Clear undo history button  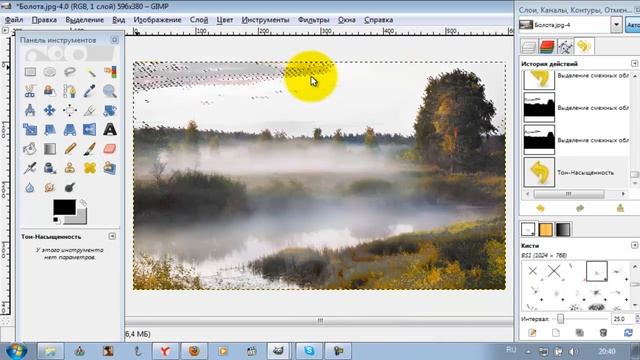pyautogui.click(x=620, y=208)
